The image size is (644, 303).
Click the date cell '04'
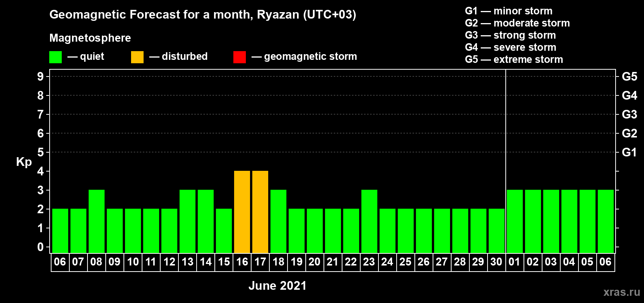point(569,262)
